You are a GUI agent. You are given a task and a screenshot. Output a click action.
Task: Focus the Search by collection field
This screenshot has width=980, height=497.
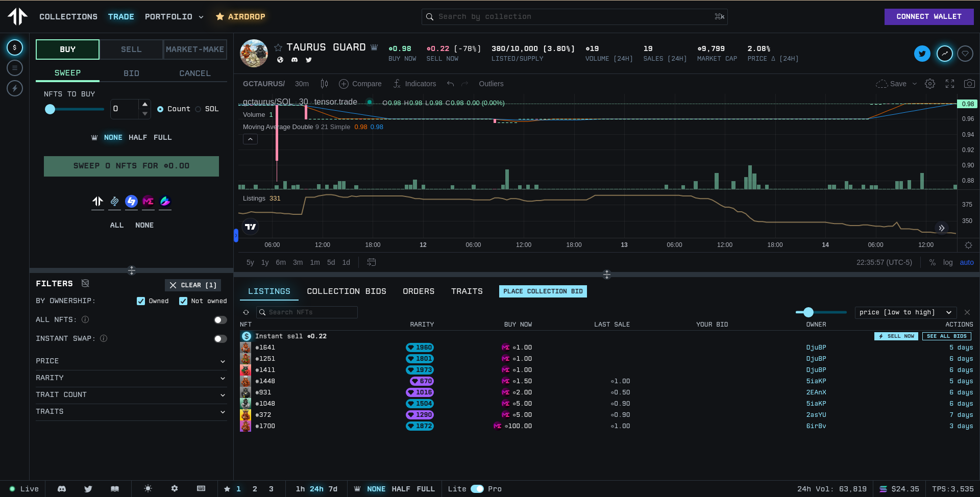(x=575, y=17)
